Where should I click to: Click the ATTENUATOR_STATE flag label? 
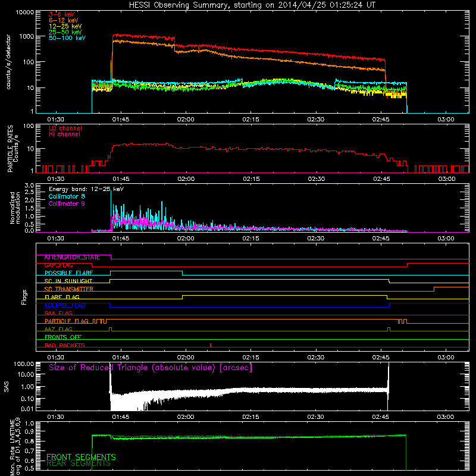click(x=72, y=258)
